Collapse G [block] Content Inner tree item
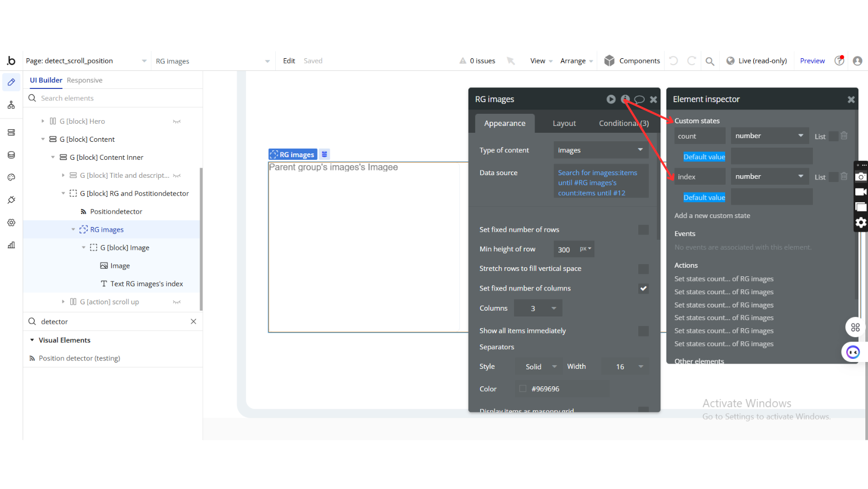This screenshot has height=489, width=868. point(53,157)
